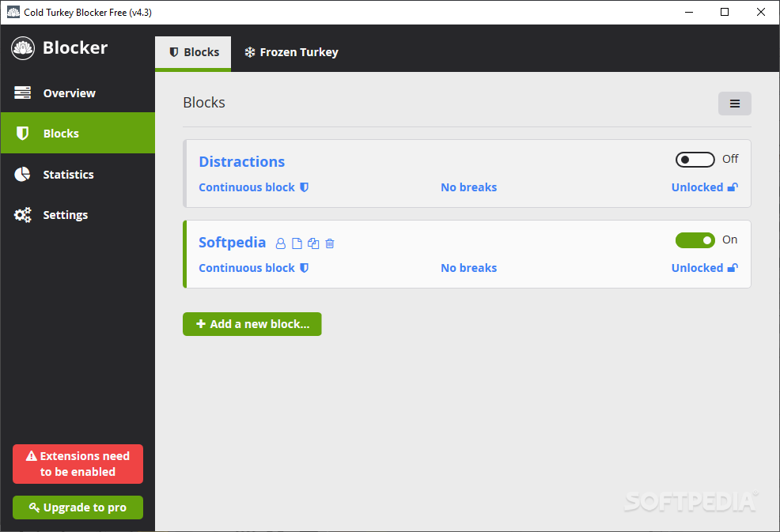This screenshot has height=532, width=780.
Task: Click Unlocked in Distractions block
Action: 698,187
